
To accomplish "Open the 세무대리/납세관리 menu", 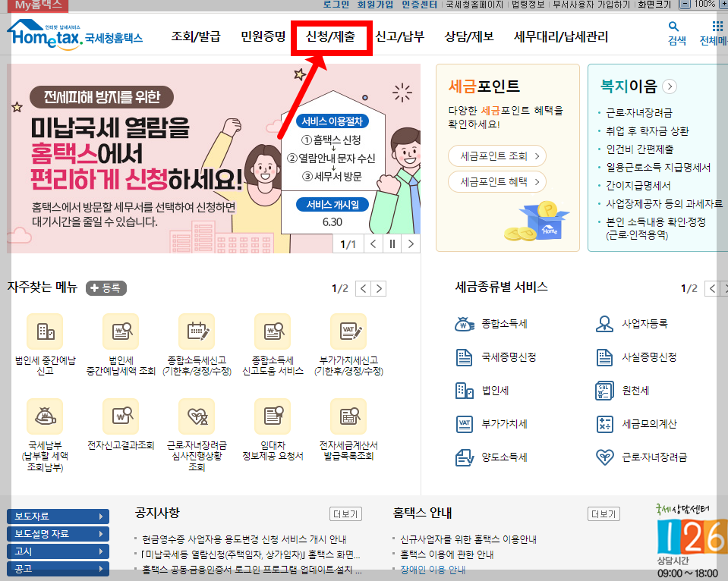I will click(x=561, y=36).
